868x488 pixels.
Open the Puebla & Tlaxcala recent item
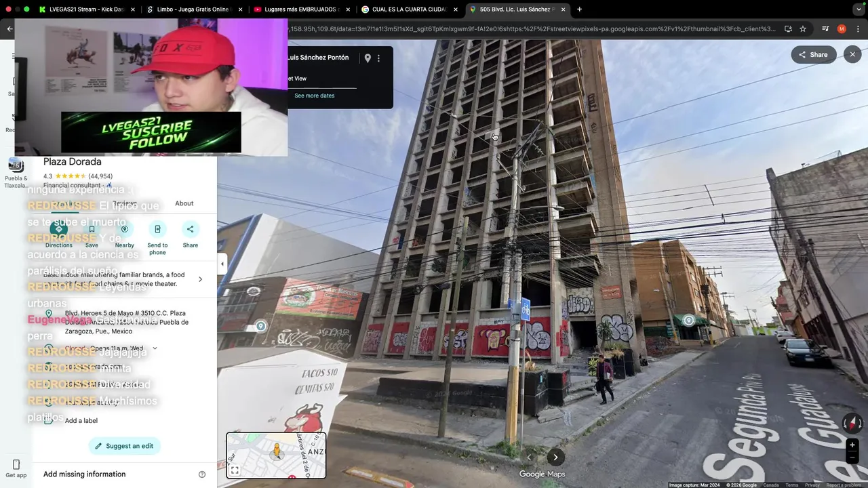(x=16, y=173)
